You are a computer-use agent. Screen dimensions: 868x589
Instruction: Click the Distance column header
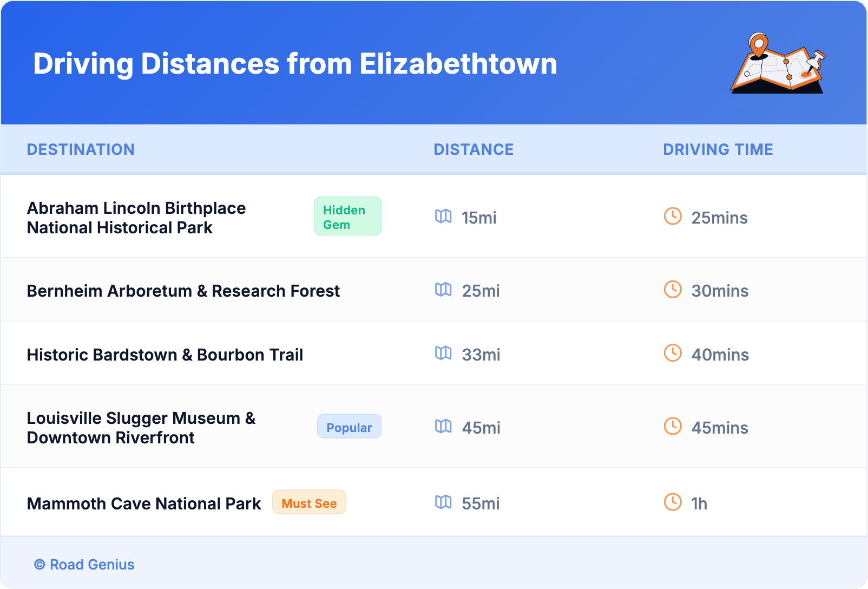tap(474, 149)
